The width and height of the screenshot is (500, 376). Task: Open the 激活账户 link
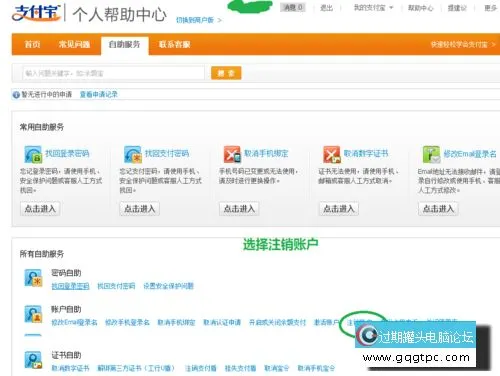326,322
